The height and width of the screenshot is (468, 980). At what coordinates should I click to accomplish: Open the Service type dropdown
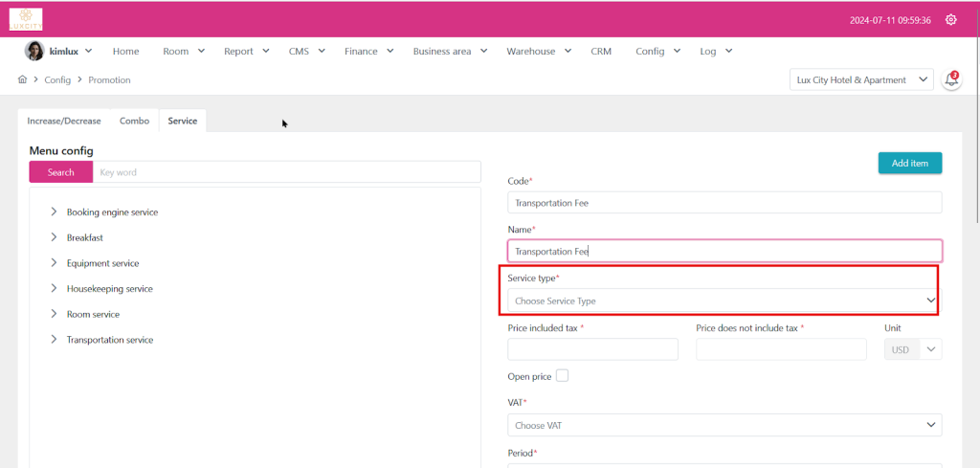click(x=724, y=301)
